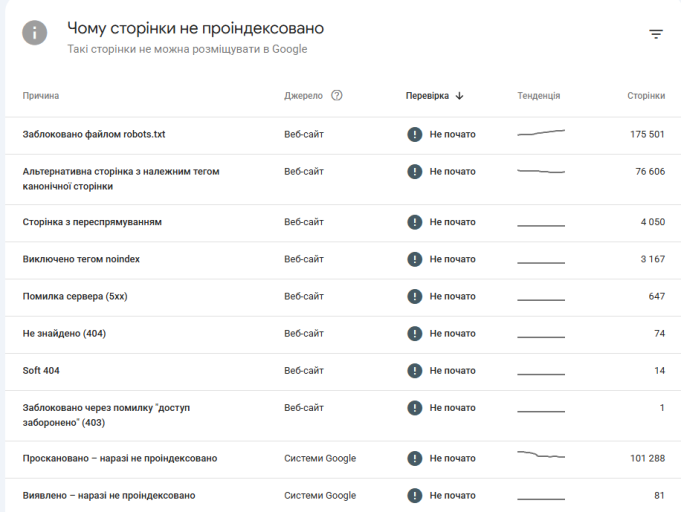This screenshot has height=512, width=681.
Task: Open the Помилка сервера (5xx) reason
Action: 75,296
